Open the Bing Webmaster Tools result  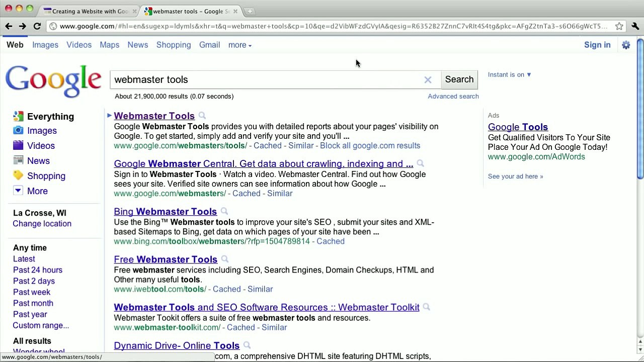point(165,212)
